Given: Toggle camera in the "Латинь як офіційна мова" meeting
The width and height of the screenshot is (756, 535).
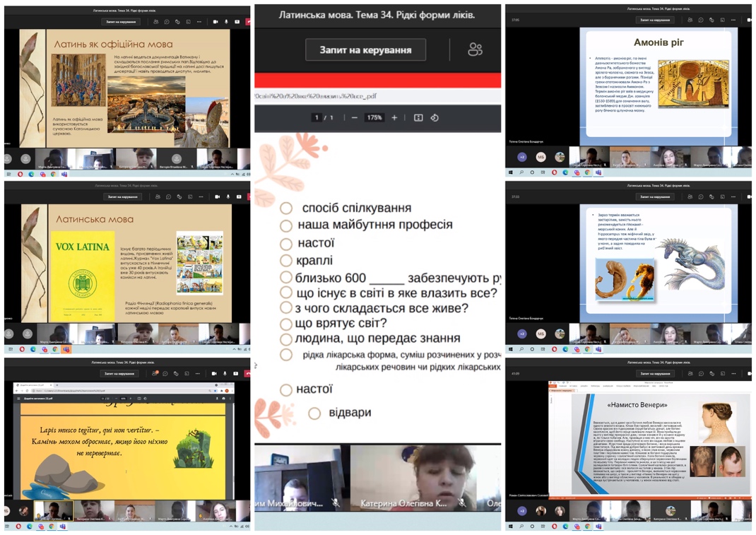Looking at the screenshot, I should [215, 22].
